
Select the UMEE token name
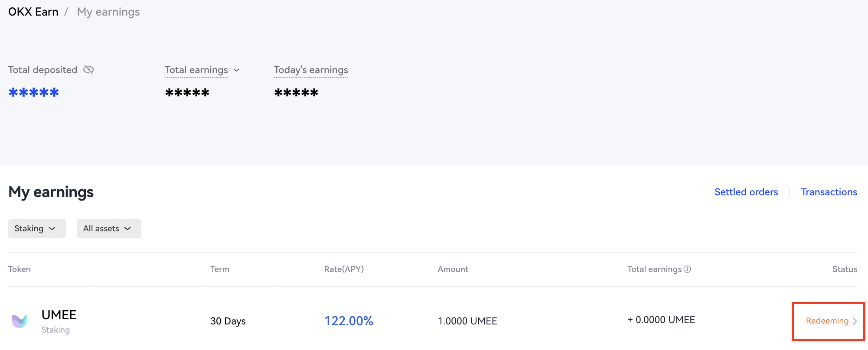point(59,315)
